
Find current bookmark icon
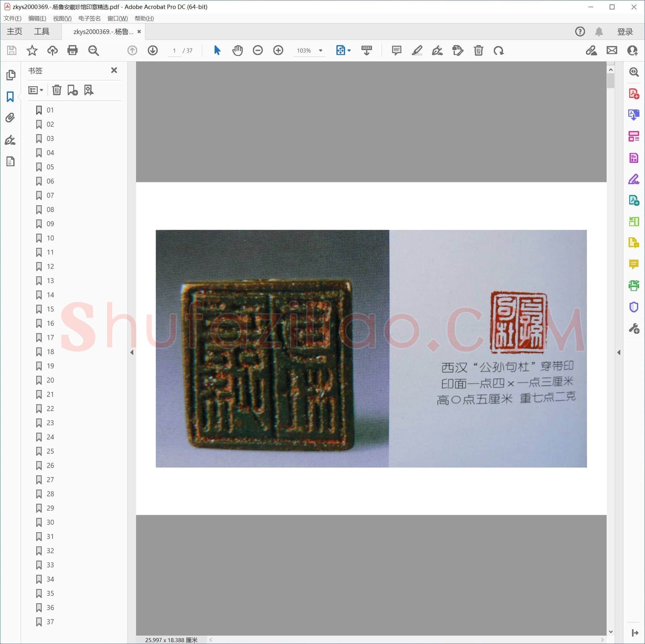(x=88, y=90)
